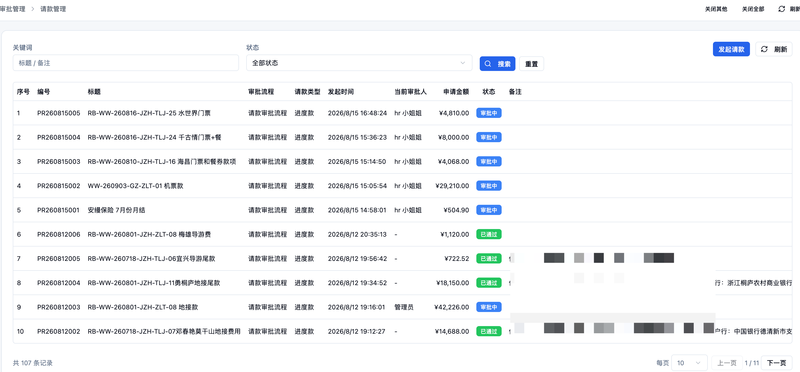Select record number PR260812006
800x372 pixels.
(59, 234)
